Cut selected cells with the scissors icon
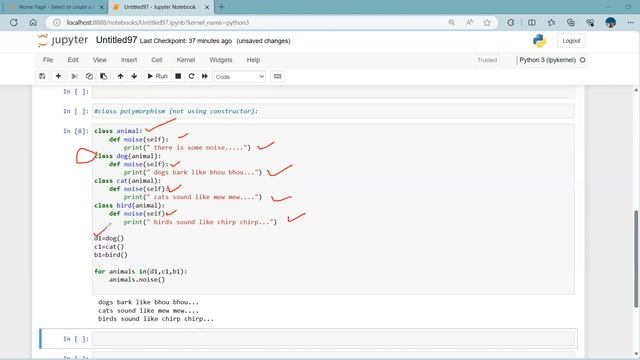Viewport: 640px width, 360px height. (x=74, y=76)
